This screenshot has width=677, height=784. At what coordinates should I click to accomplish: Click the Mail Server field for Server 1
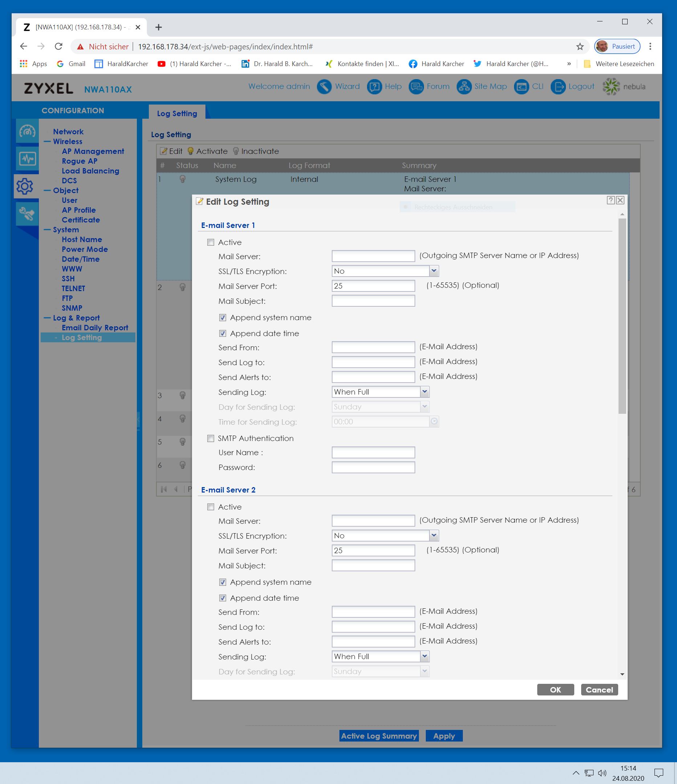pyautogui.click(x=373, y=256)
